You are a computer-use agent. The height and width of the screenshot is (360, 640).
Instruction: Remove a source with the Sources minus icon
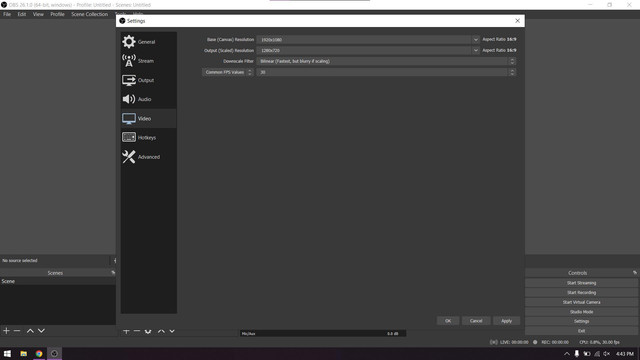pos(137,331)
